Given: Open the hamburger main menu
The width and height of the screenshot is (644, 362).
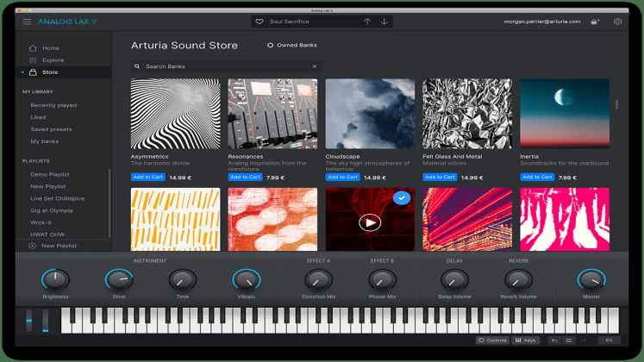Looking at the screenshot, I should tap(28, 22).
